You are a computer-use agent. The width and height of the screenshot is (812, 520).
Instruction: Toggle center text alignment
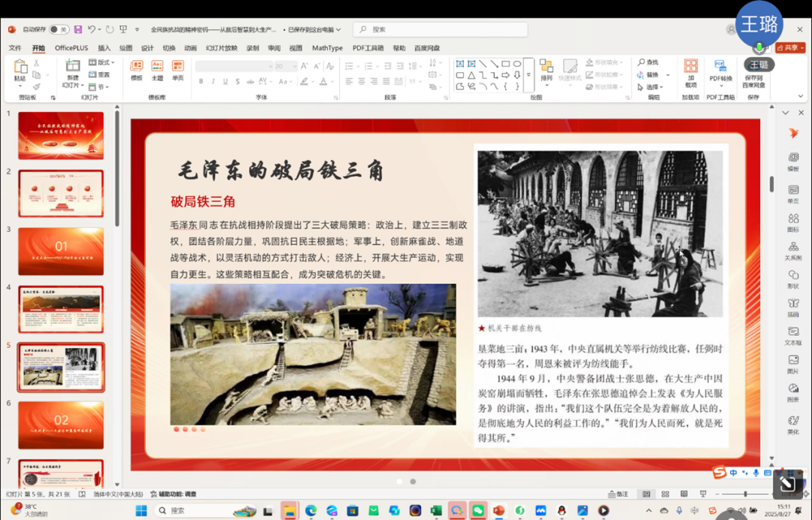tap(362, 81)
